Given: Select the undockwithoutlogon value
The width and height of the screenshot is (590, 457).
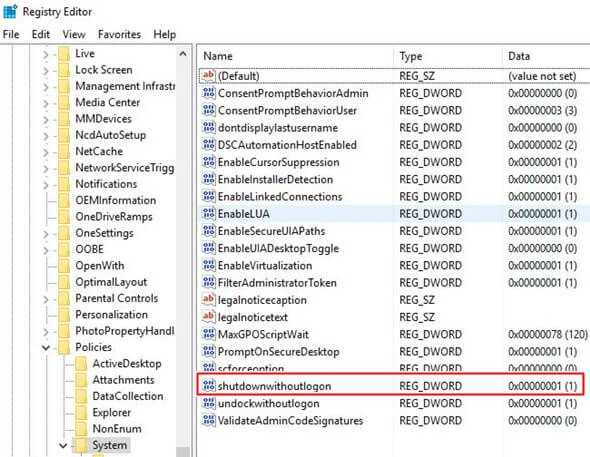Looking at the screenshot, I should [269, 403].
